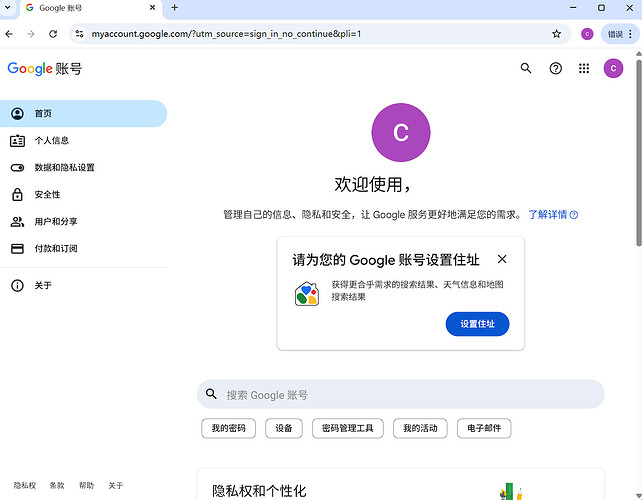Open the account avatar in page header

613,68
